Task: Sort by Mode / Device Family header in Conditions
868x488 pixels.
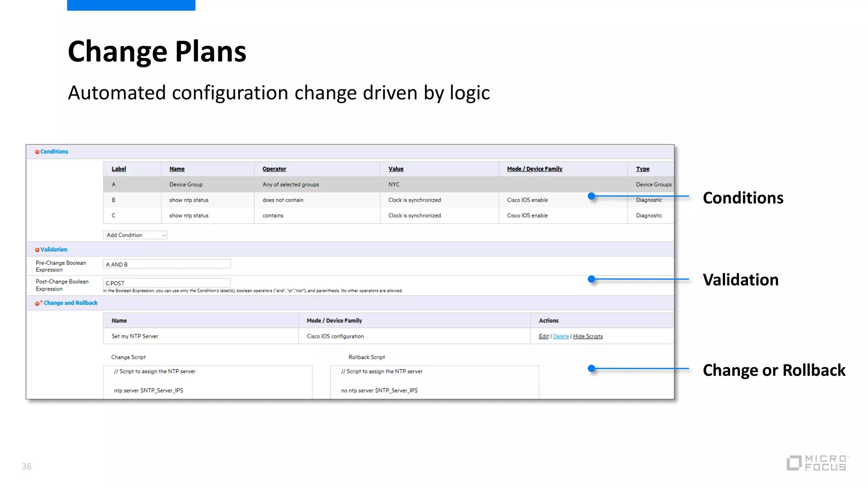Action: tap(534, 169)
